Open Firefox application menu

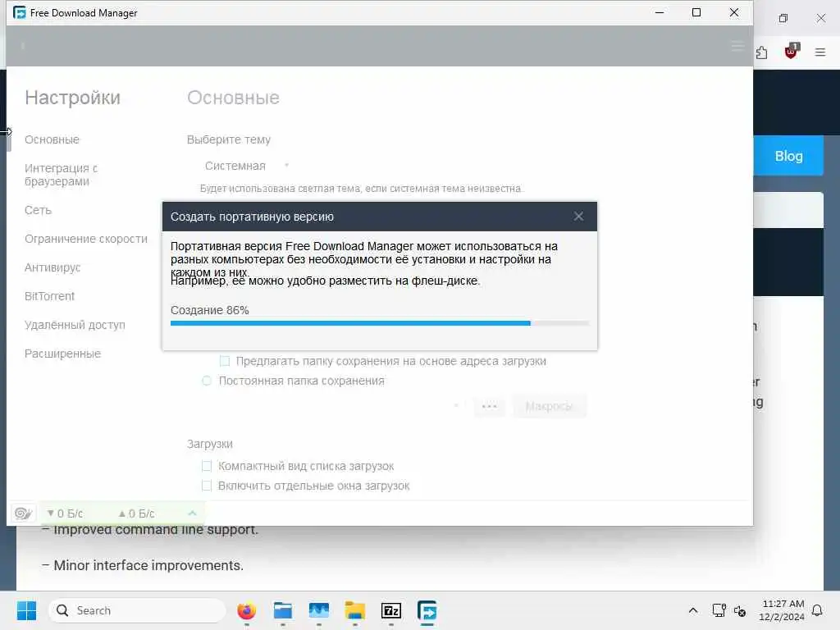coord(819,52)
